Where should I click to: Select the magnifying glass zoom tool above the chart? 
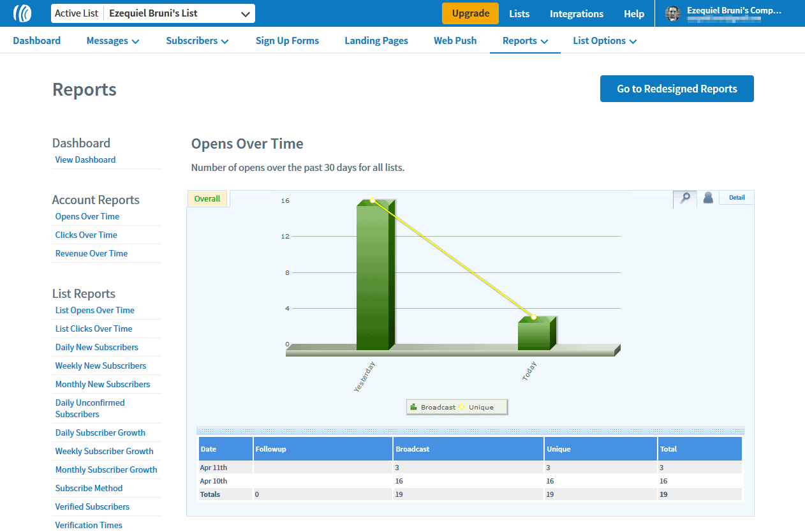[684, 199]
